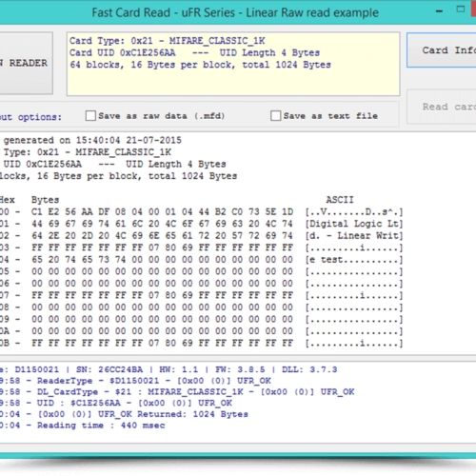Maximize the Fast Card Read window

[461, 10]
